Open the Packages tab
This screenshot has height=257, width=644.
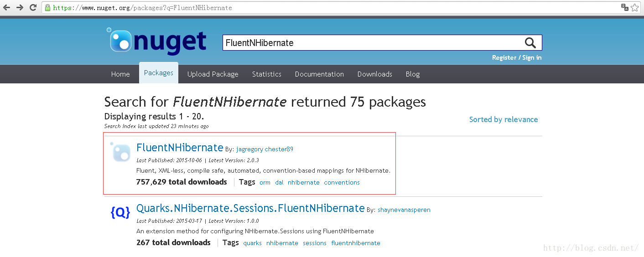(158, 73)
